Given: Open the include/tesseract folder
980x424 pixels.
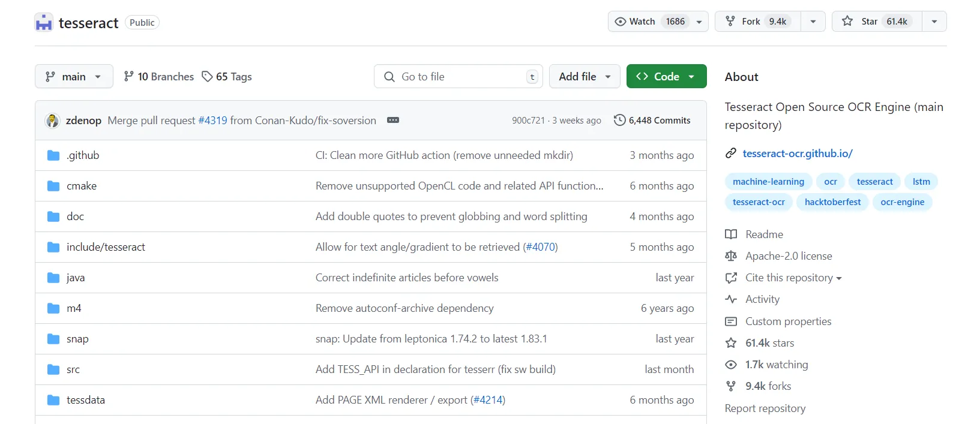Looking at the screenshot, I should click(106, 247).
